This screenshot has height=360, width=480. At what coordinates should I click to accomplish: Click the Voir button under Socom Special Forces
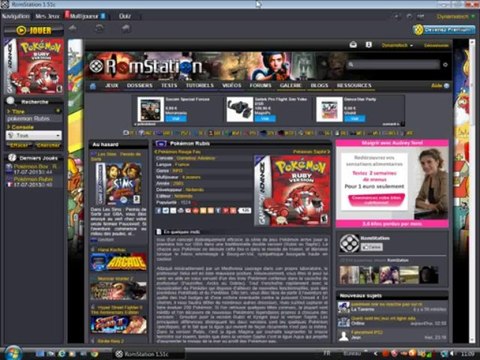pos(176,119)
